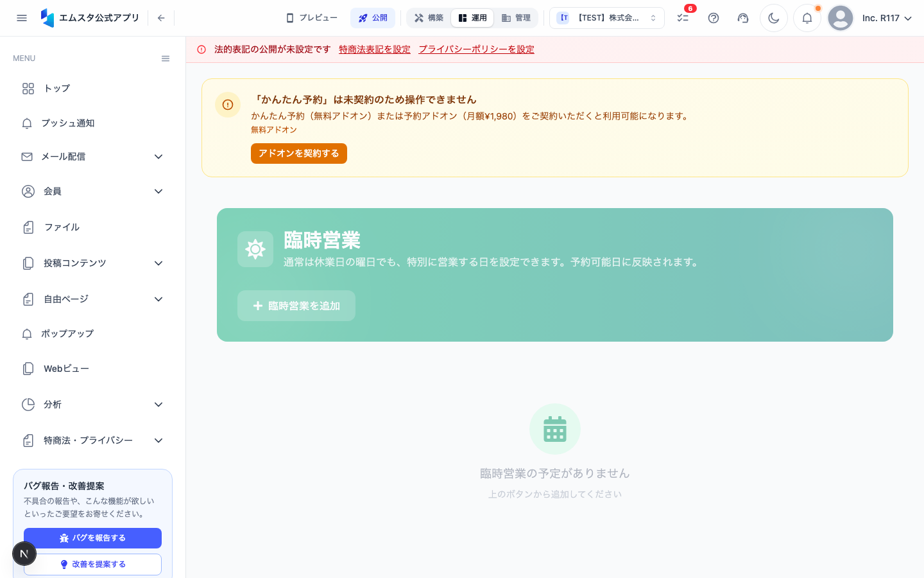Expand the 会員 submenu

[x=158, y=191]
